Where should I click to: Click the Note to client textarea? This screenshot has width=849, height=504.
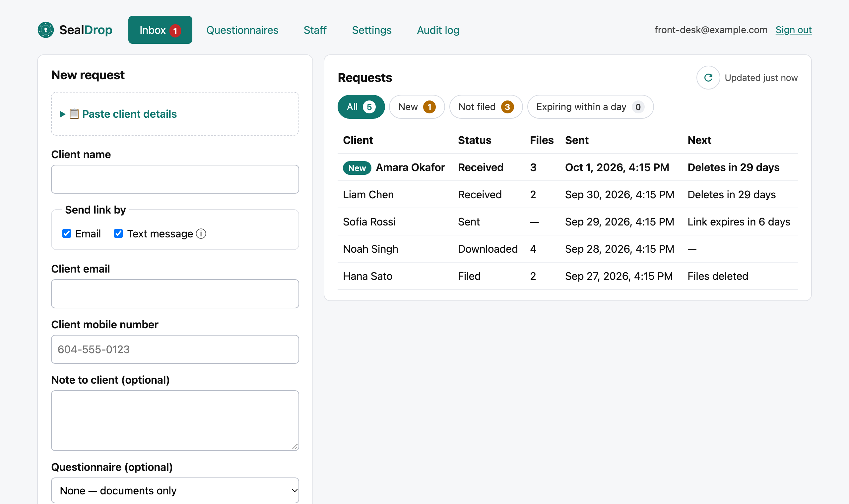pos(175,420)
